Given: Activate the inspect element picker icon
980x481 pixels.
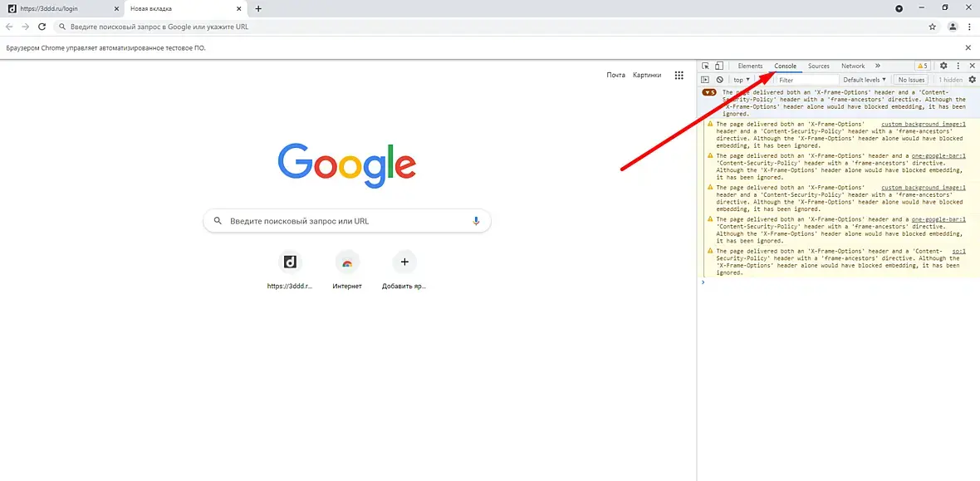Looking at the screenshot, I should (706, 66).
